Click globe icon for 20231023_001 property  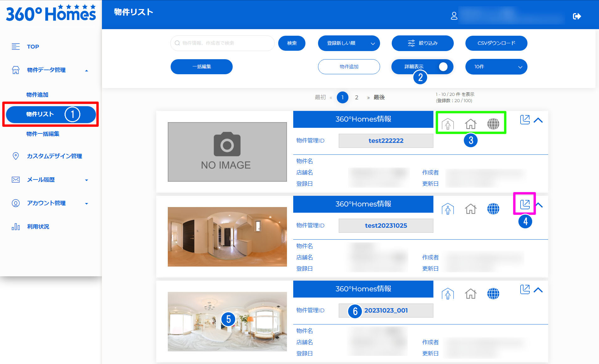click(x=493, y=294)
